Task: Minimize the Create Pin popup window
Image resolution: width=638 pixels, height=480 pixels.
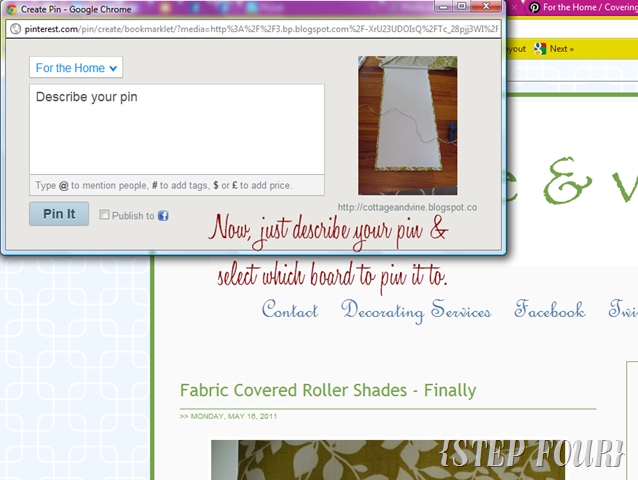Action: pos(444,7)
